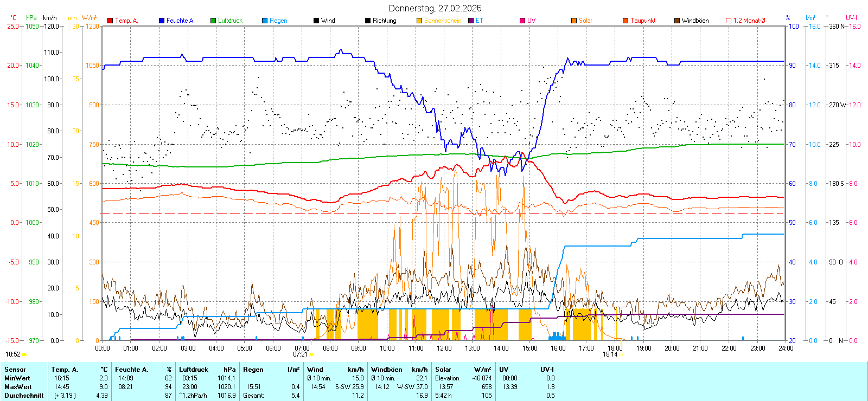Click the MaxWert row label

click(18, 387)
